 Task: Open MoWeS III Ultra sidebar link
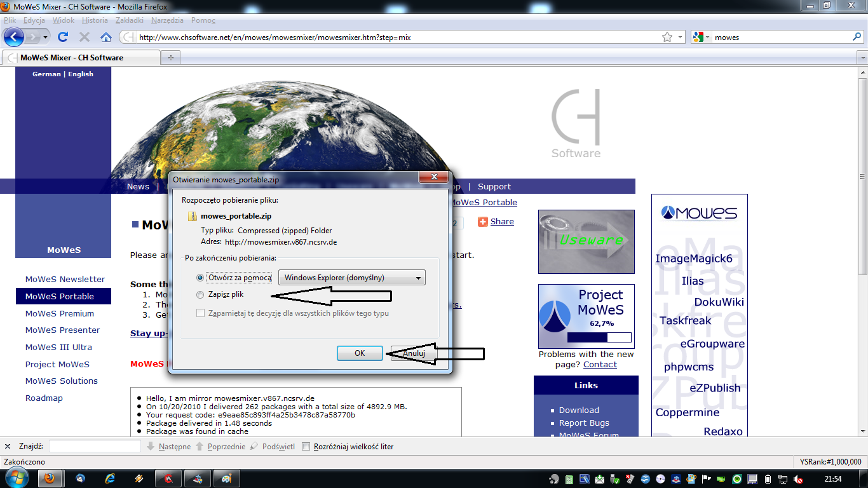[x=58, y=347]
